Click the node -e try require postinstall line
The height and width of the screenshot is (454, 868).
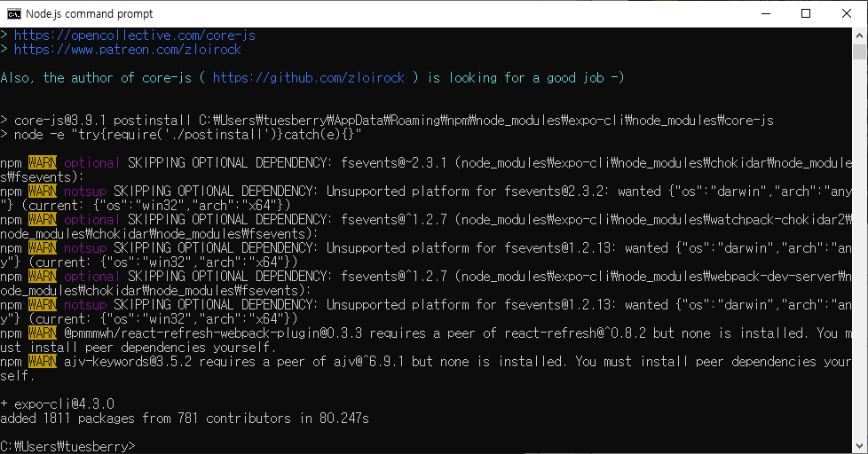[x=180, y=135]
